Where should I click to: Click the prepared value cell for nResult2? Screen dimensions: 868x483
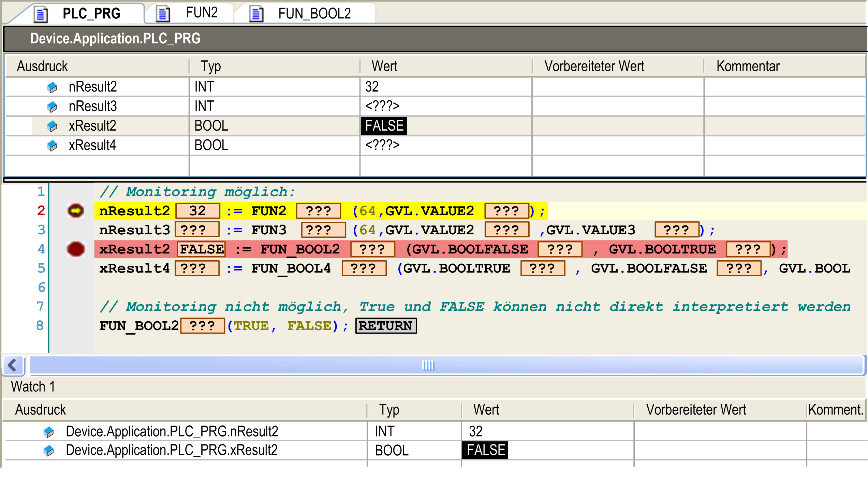[617, 87]
